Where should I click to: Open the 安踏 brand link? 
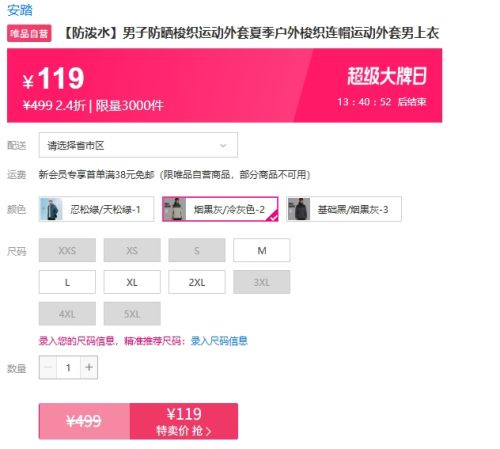20,10
